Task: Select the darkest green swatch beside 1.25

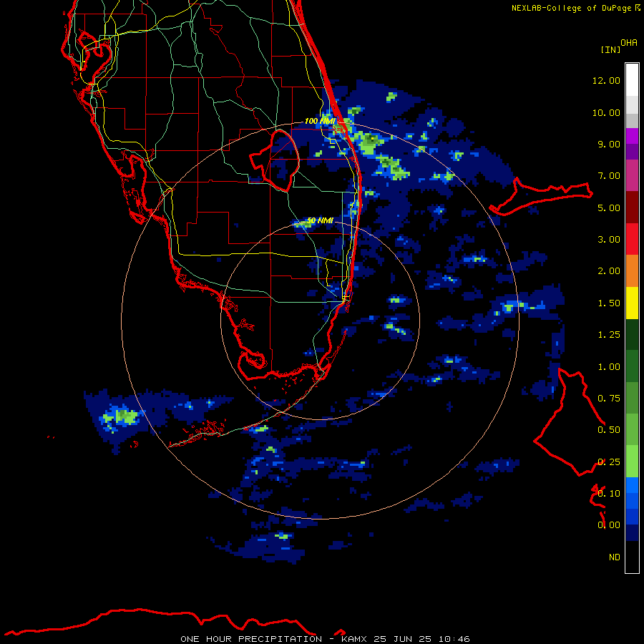Action: (632, 335)
